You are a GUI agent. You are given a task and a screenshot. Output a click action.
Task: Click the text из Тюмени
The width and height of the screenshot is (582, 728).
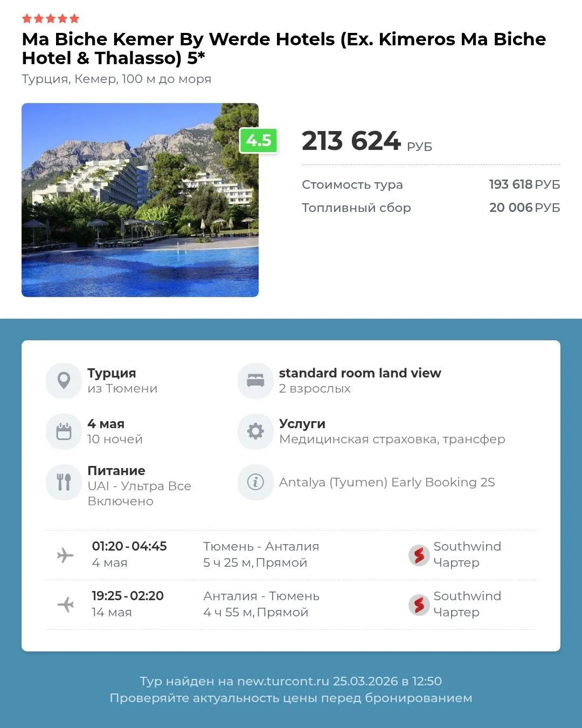(x=122, y=388)
